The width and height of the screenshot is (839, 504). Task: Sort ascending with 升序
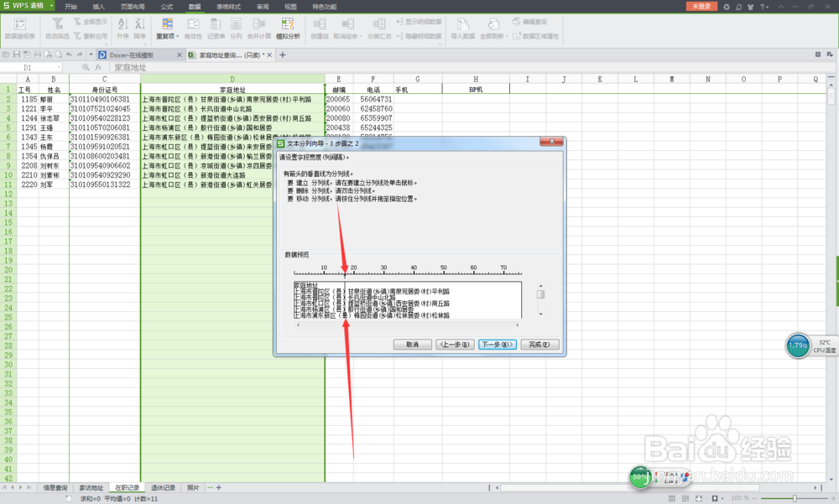pyautogui.click(x=122, y=29)
